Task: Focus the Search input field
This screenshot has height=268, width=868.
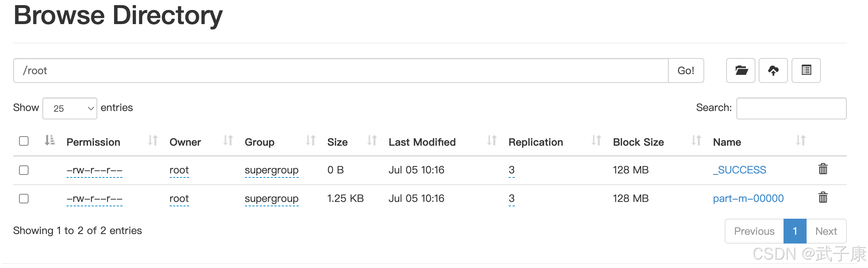Action: coord(791,108)
